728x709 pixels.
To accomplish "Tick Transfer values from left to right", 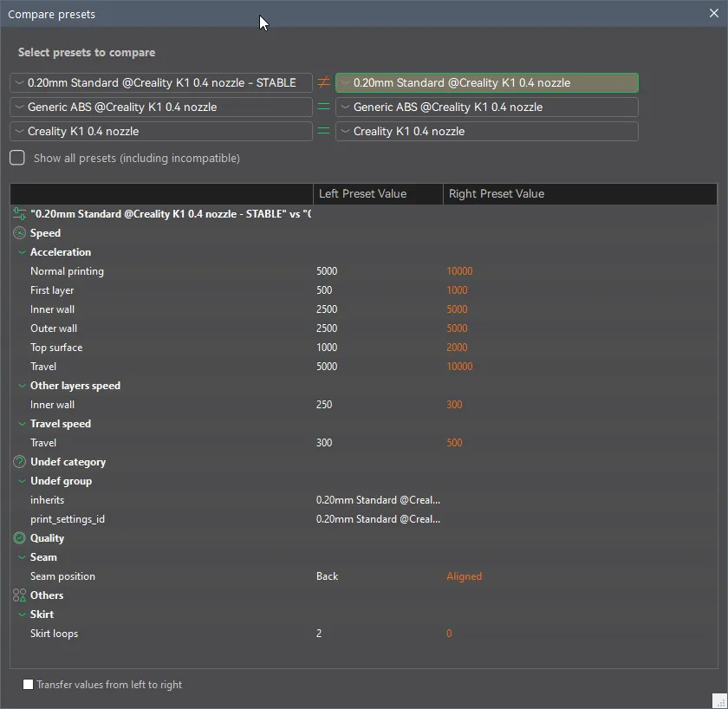I will (29, 685).
